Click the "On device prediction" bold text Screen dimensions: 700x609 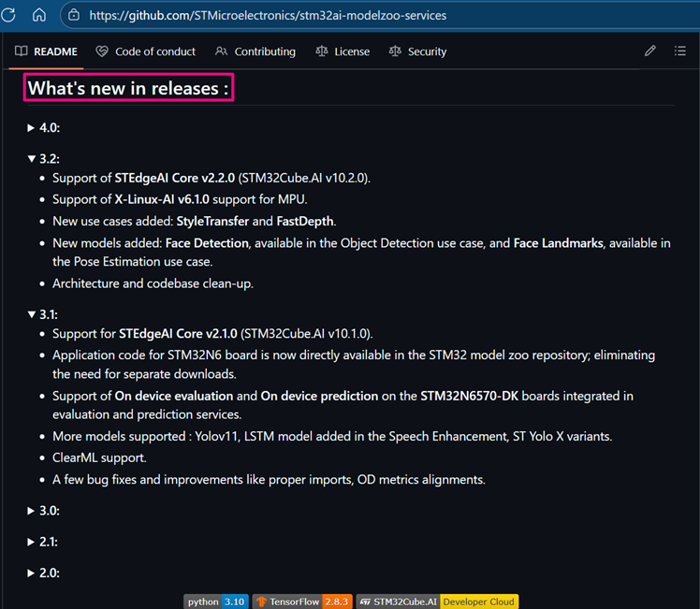[319, 397]
